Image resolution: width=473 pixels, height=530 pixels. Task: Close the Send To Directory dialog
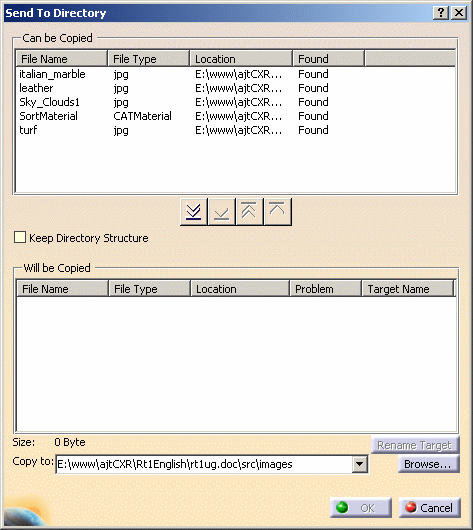point(459,13)
